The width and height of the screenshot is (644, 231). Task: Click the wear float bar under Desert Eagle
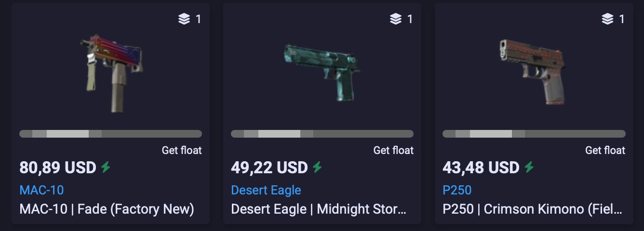[x=322, y=134]
